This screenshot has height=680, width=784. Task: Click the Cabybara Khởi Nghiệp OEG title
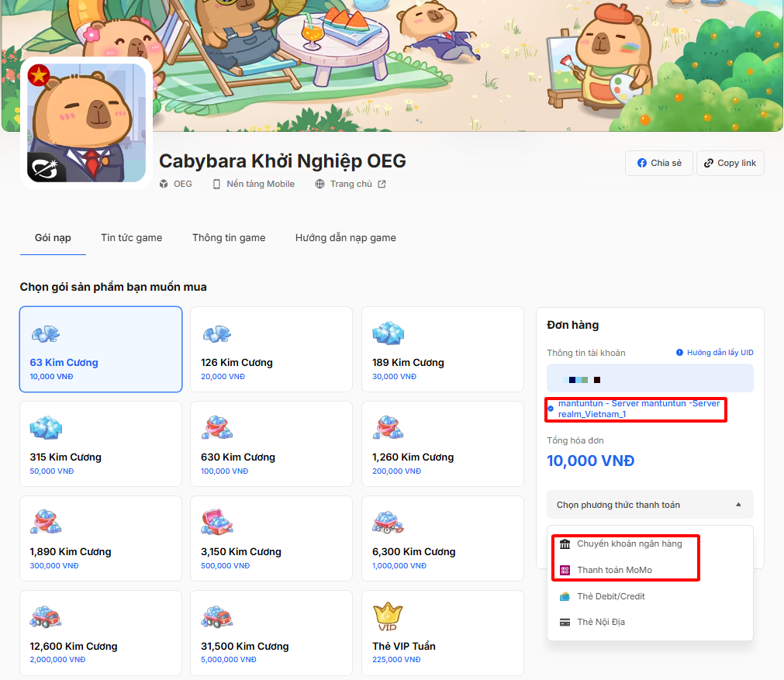282,161
